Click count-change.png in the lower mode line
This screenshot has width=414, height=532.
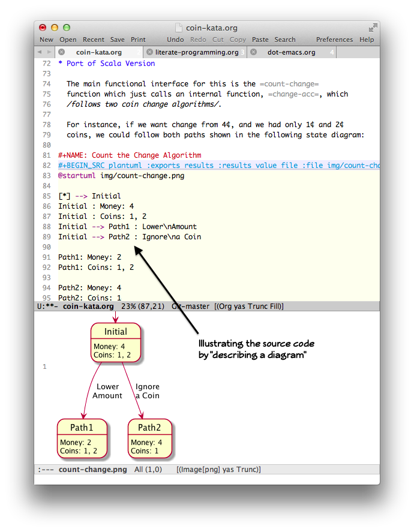pos(92,470)
